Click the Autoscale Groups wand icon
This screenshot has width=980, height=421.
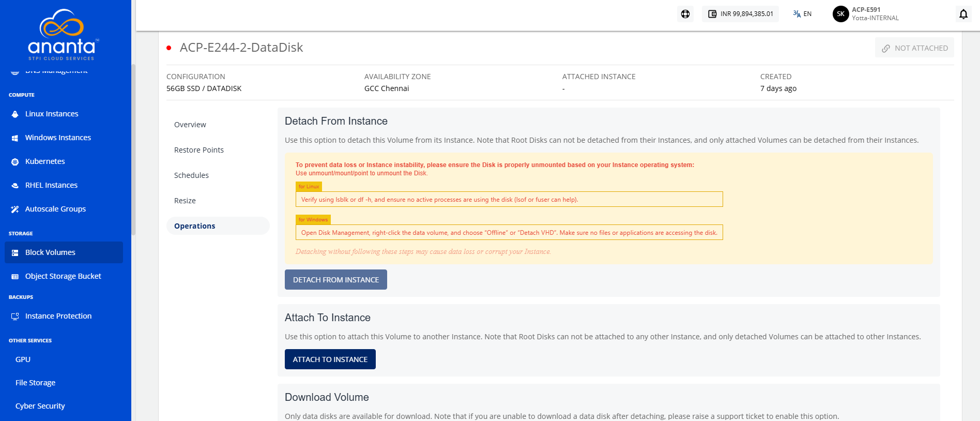(15, 209)
